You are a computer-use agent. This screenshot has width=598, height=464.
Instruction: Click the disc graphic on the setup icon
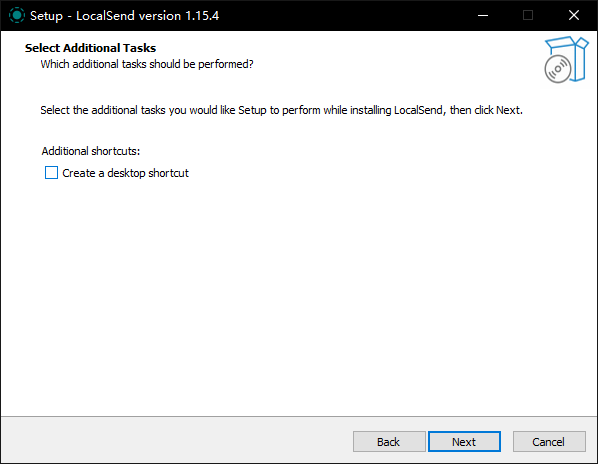click(x=558, y=69)
